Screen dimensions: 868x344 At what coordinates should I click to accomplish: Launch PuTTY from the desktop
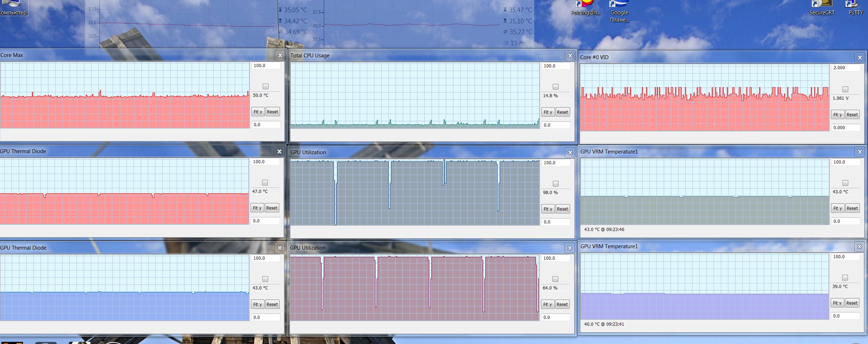coord(855,8)
